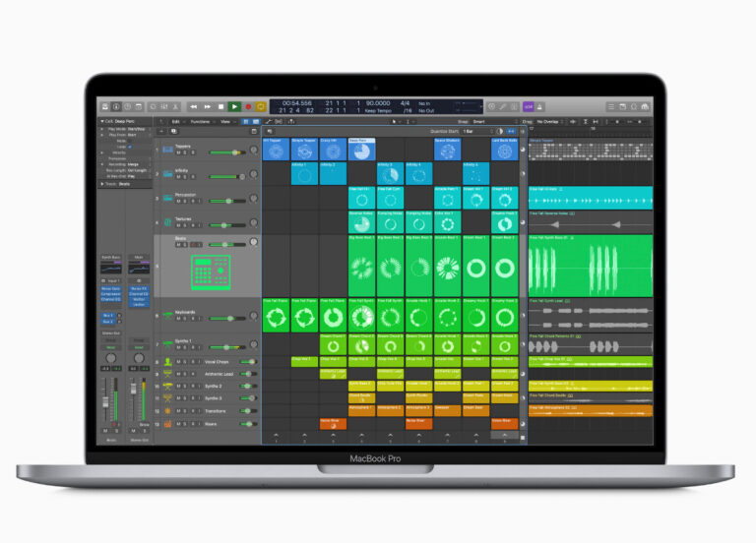Screen dimensions: 756x543
Task: Trigger the Infinity 1 loop cell
Action: [x=304, y=173]
